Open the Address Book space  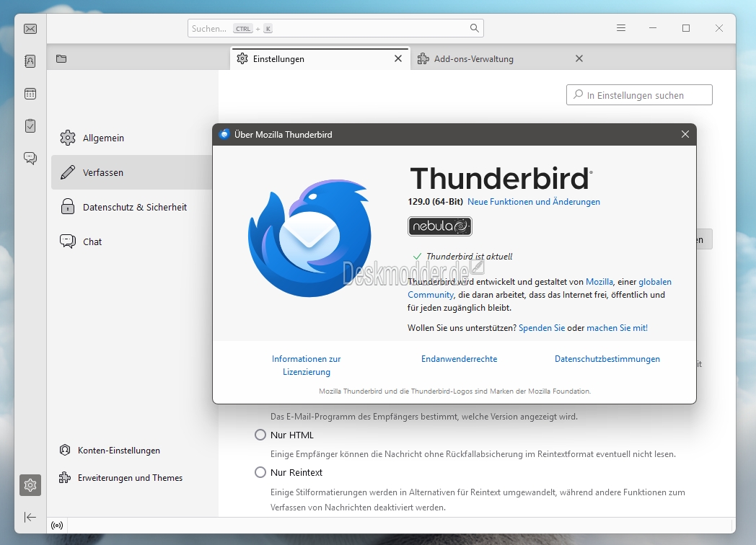pyautogui.click(x=30, y=61)
